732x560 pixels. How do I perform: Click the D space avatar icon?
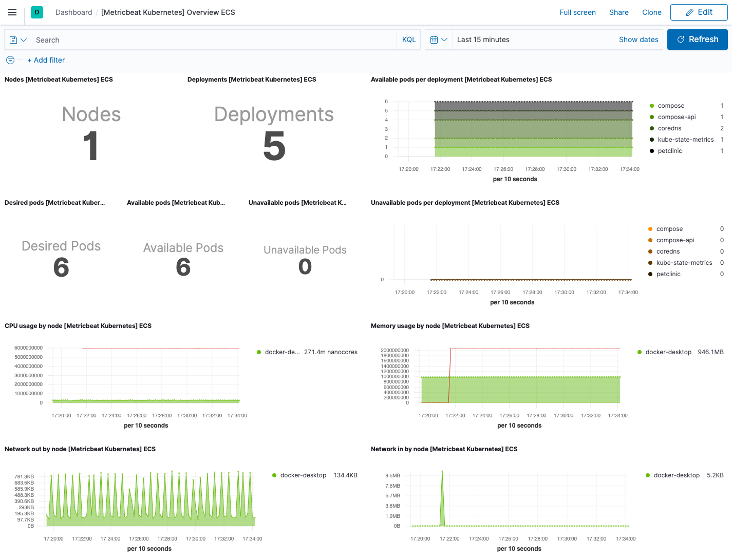pyautogui.click(x=36, y=11)
